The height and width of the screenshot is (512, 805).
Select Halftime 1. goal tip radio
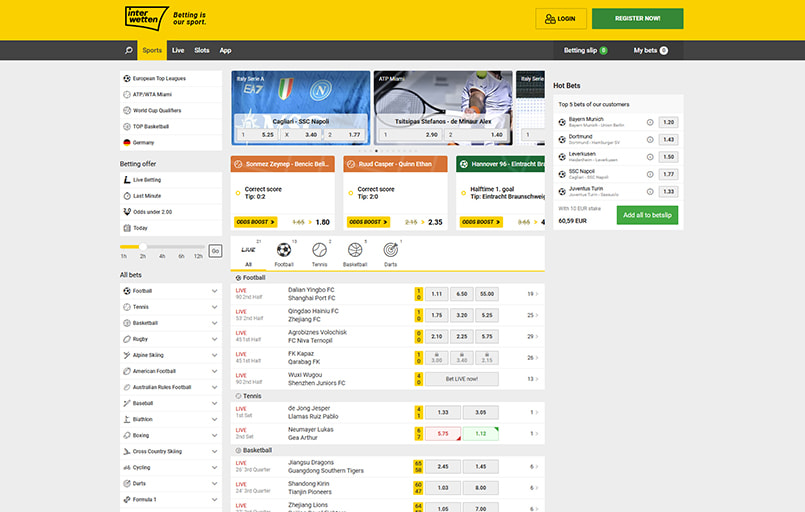pos(464,193)
